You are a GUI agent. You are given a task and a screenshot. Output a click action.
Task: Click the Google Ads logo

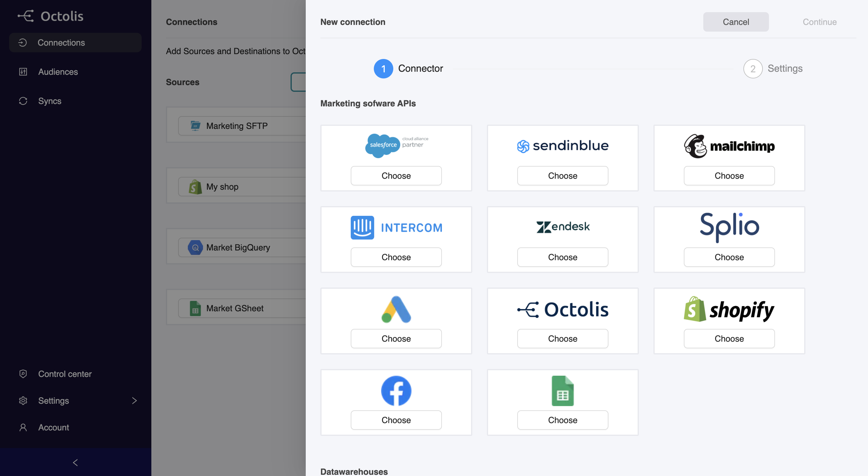click(x=396, y=309)
